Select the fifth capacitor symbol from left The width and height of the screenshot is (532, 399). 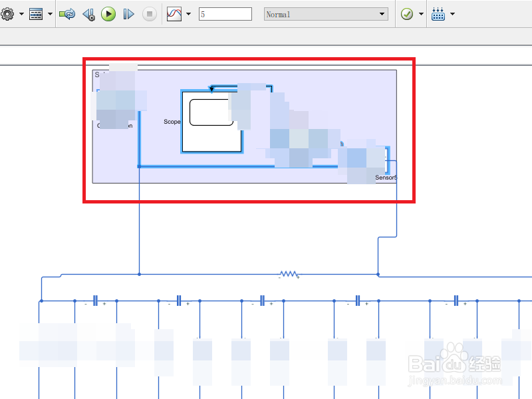(456, 301)
